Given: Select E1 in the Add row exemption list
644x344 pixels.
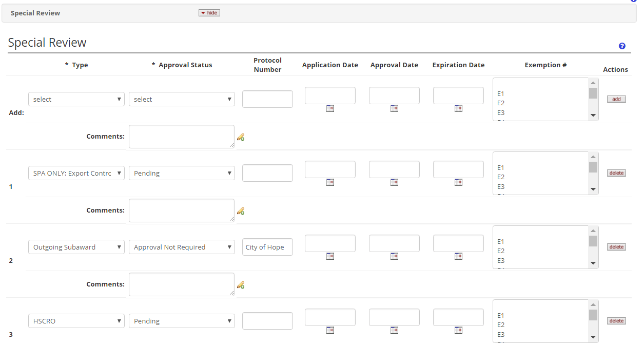Looking at the screenshot, I should coord(501,93).
